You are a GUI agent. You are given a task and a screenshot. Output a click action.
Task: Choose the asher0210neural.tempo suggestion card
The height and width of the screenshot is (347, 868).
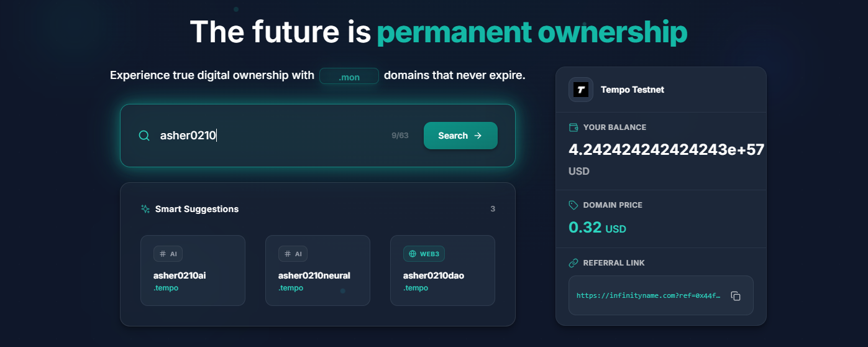coord(318,271)
